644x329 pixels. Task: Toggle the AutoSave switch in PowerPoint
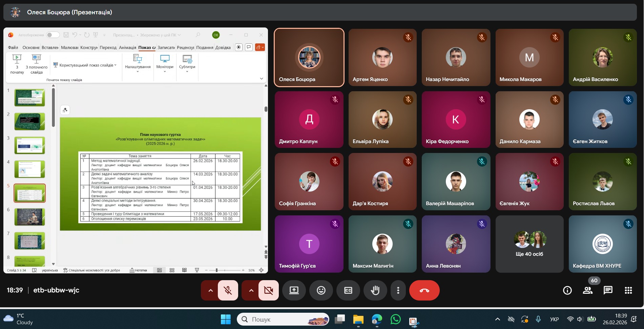[x=53, y=35]
